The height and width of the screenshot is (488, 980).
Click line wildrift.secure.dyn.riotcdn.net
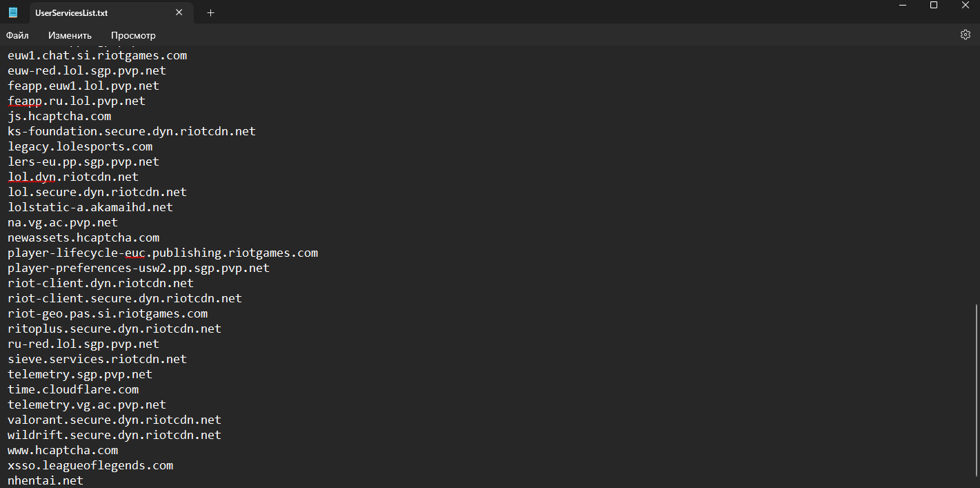click(114, 435)
